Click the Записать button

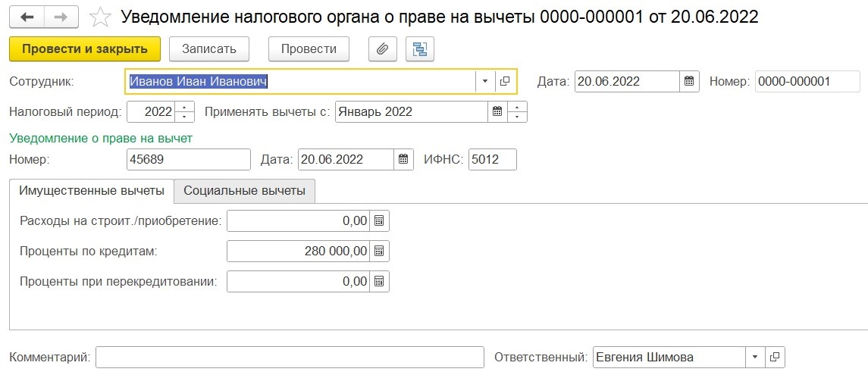209,48
